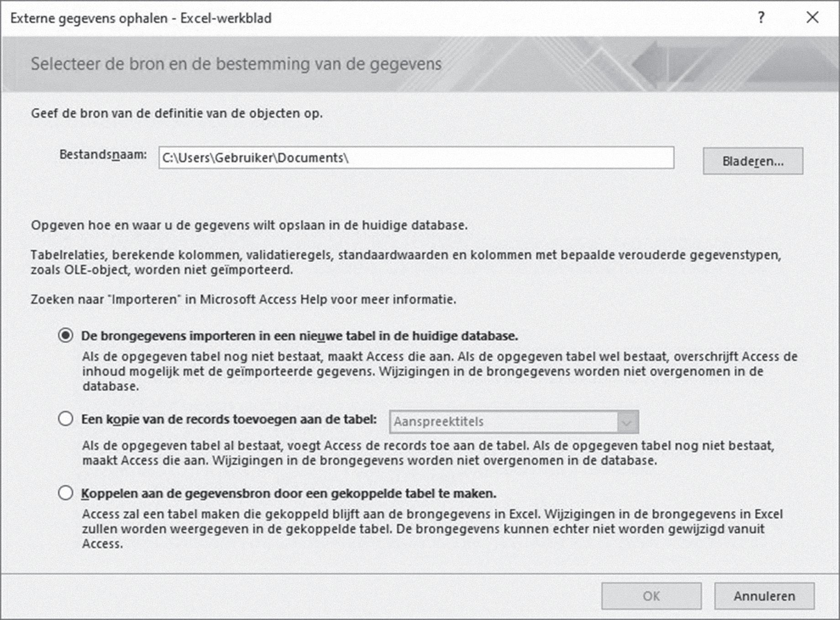Click in the Bestandsnaam path field
This screenshot has width=840, height=620.
click(416, 158)
